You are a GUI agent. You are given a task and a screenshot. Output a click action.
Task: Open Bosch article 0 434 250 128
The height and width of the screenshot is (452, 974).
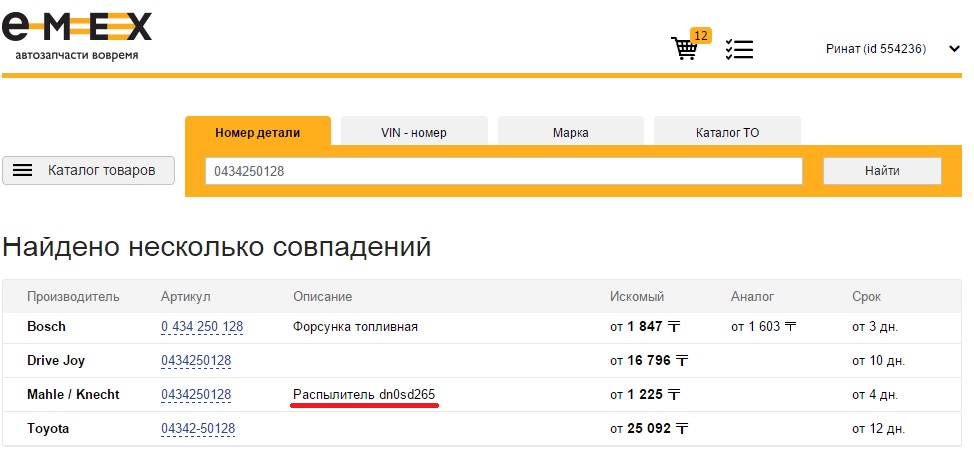202,327
